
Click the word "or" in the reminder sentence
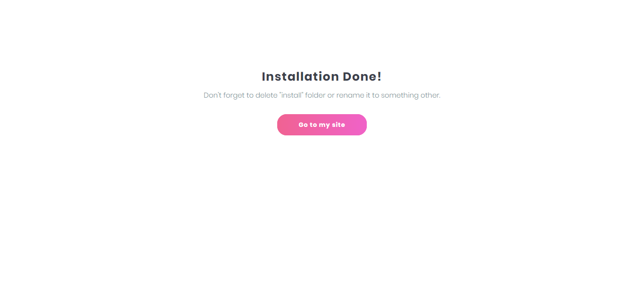[x=331, y=96]
